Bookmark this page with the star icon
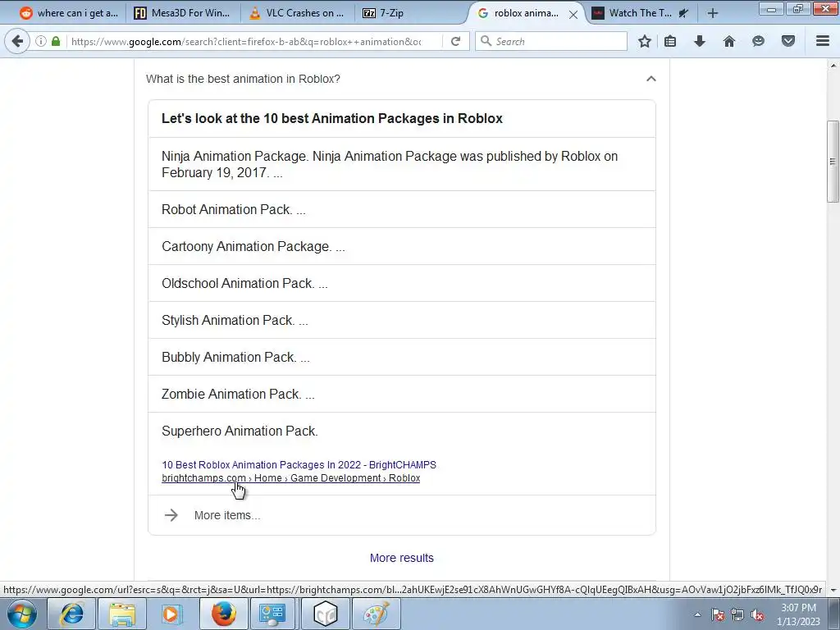The height and width of the screenshot is (630, 840). (645, 41)
